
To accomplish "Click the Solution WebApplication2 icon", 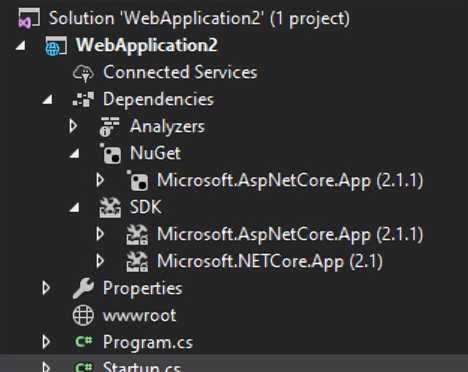I will click(x=29, y=18).
